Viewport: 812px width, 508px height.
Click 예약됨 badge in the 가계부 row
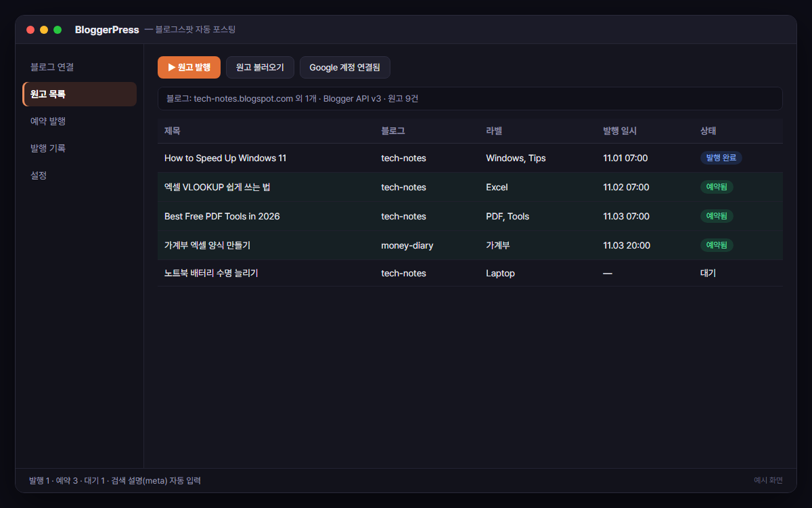click(717, 245)
